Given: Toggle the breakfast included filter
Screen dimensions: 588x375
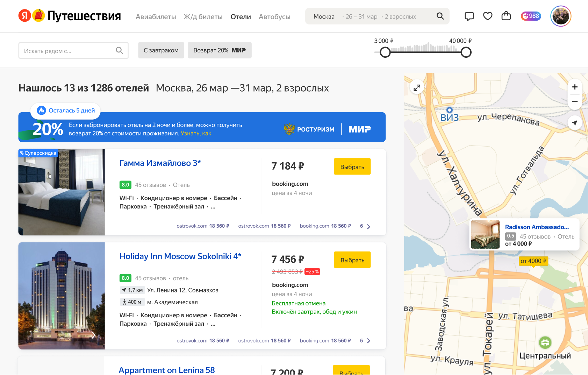Looking at the screenshot, I should point(161,50).
